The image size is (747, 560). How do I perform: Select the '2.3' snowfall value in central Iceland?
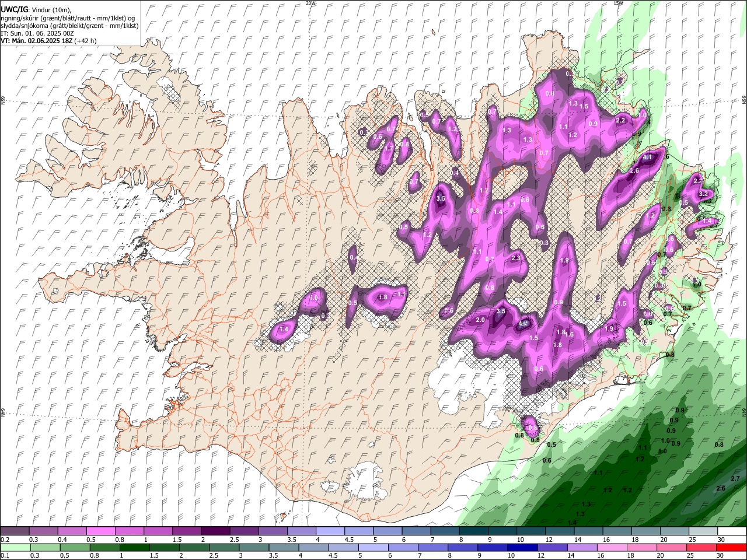click(x=515, y=258)
